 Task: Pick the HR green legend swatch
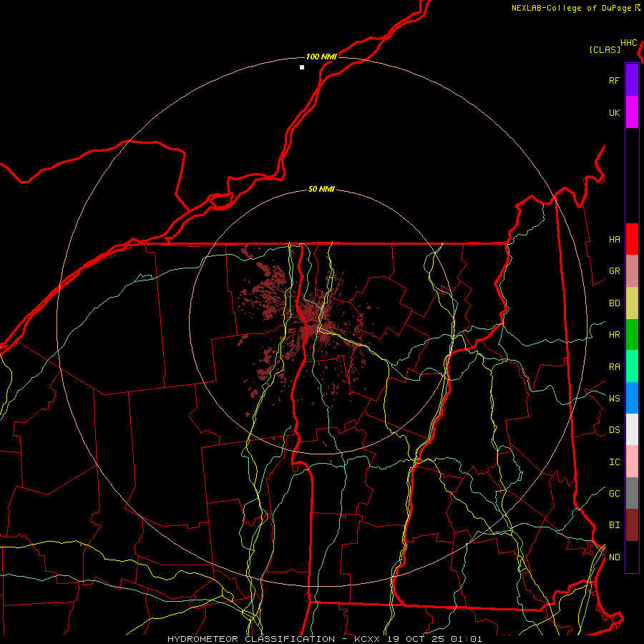[632, 335]
